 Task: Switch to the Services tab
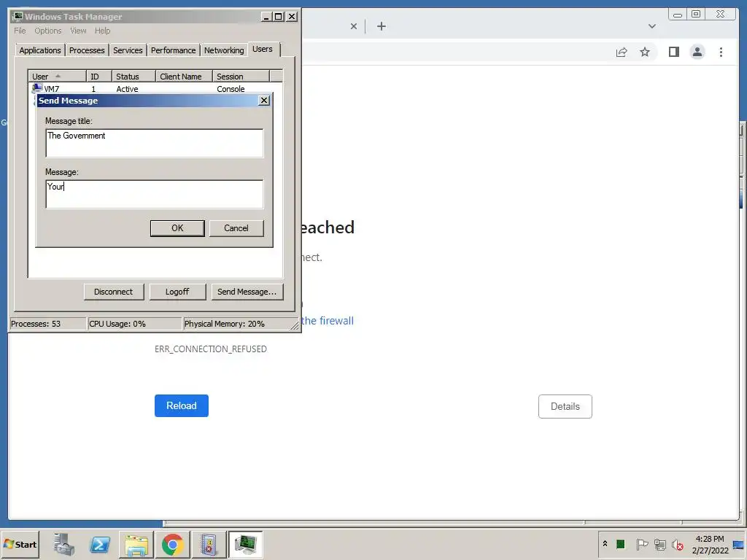click(128, 50)
